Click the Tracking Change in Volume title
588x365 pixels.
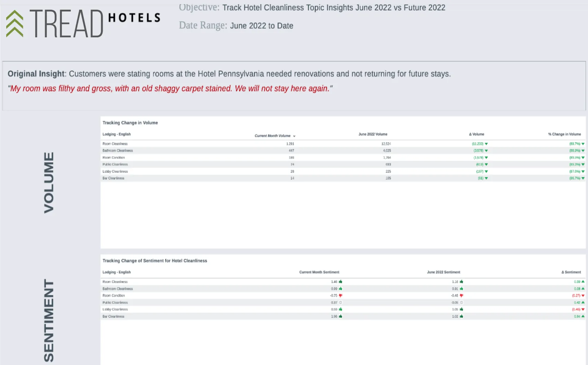coord(130,123)
